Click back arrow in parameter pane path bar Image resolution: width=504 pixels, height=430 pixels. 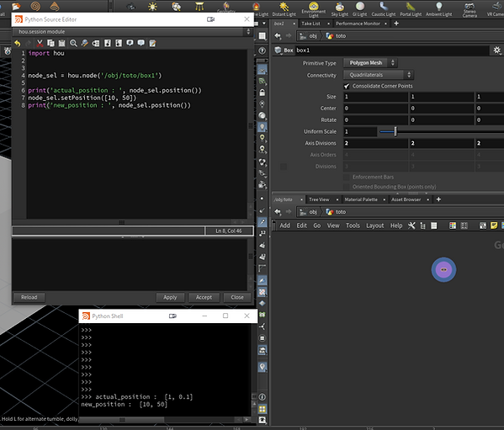pyautogui.click(x=278, y=36)
